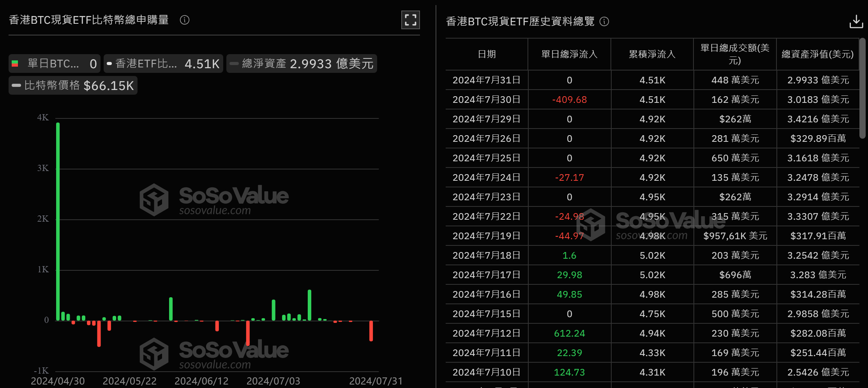Select the 2024年7月19日 date cell

click(487, 236)
